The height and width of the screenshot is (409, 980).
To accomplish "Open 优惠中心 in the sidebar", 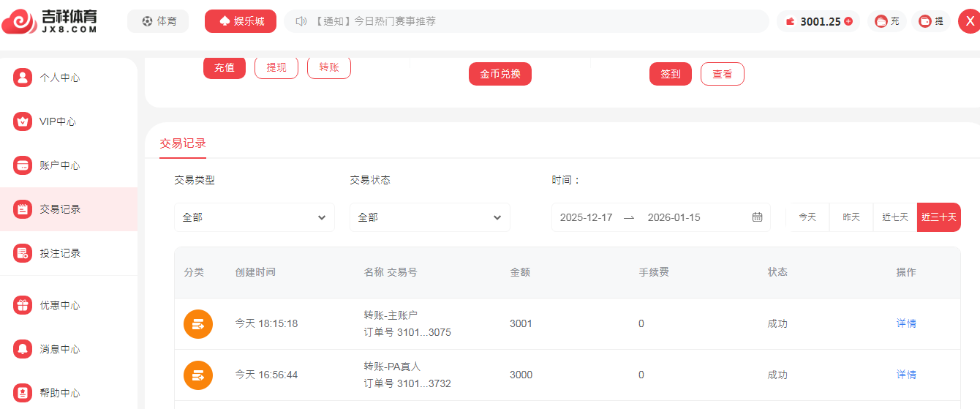I will pyautogui.click(x=69, y=305).
